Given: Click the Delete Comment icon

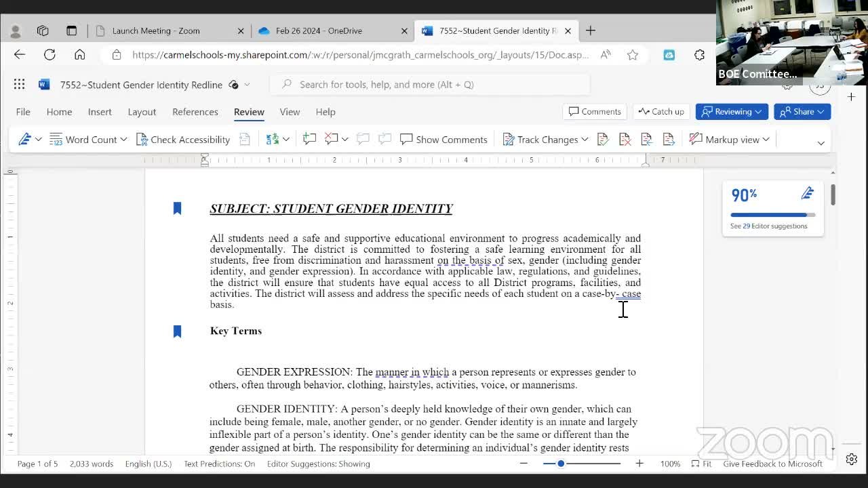Looking at the screenshot, I should click(x=332, y=139).
